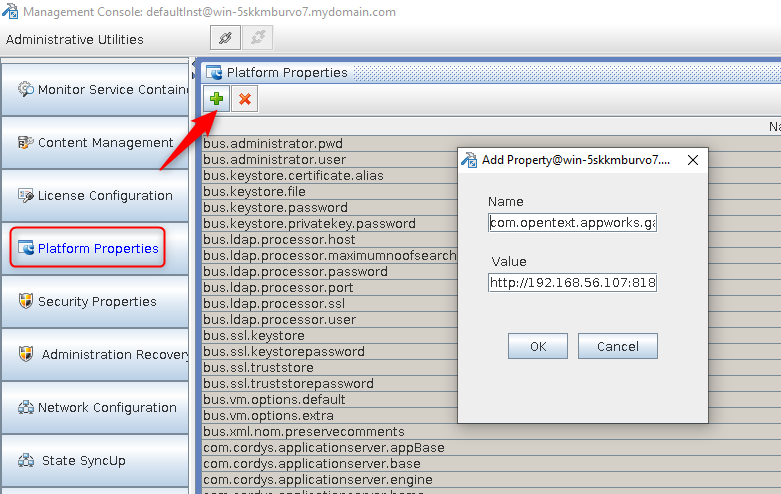
Task: Select com.cordys.applicationserver.appBase row
Action: pos(491,447)
